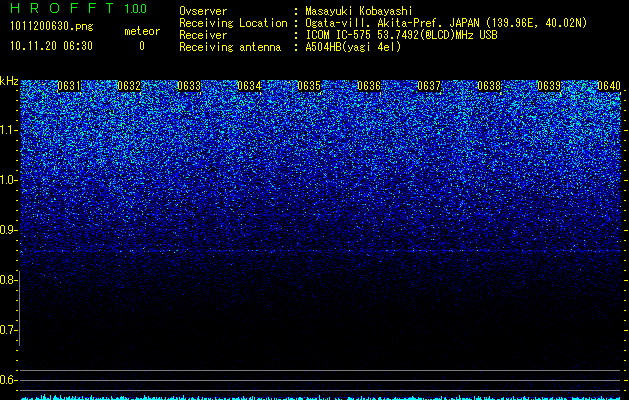Click the Ovserver field label
This screenshot has height=400, width=629.
click(203, 11)
